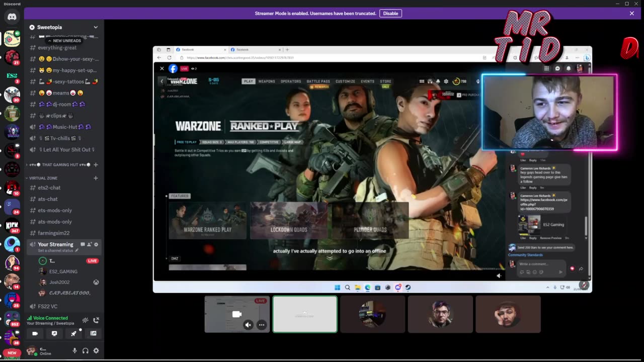
Task: Open User Settings gear
Action: point(96,351)
